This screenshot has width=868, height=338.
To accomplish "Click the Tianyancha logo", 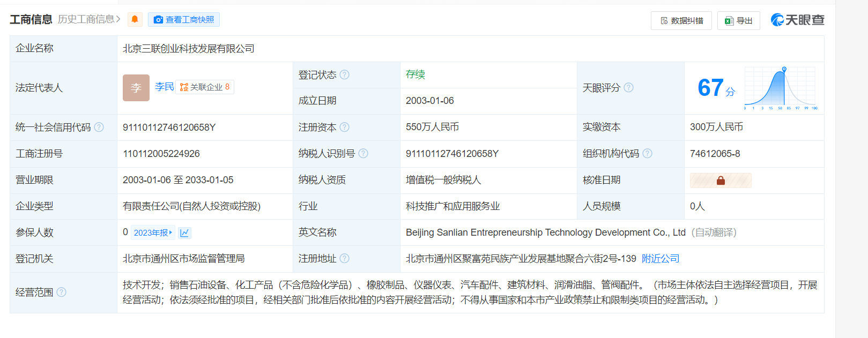I will point(797,20).
